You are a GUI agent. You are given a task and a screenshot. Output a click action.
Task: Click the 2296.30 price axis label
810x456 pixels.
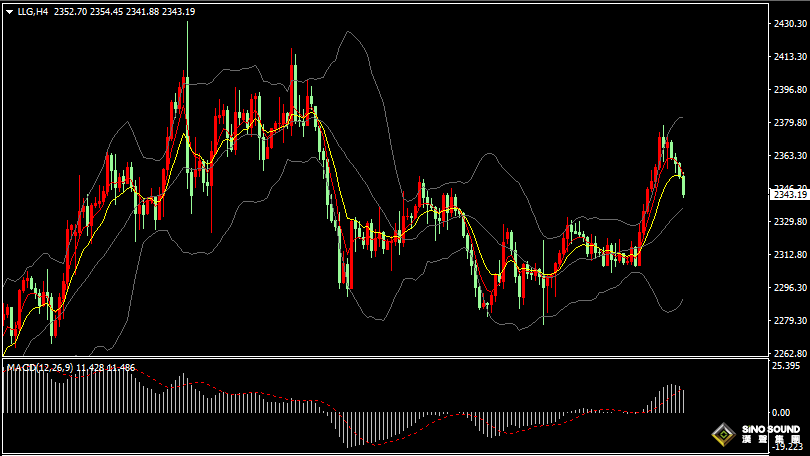coord(789,288)
